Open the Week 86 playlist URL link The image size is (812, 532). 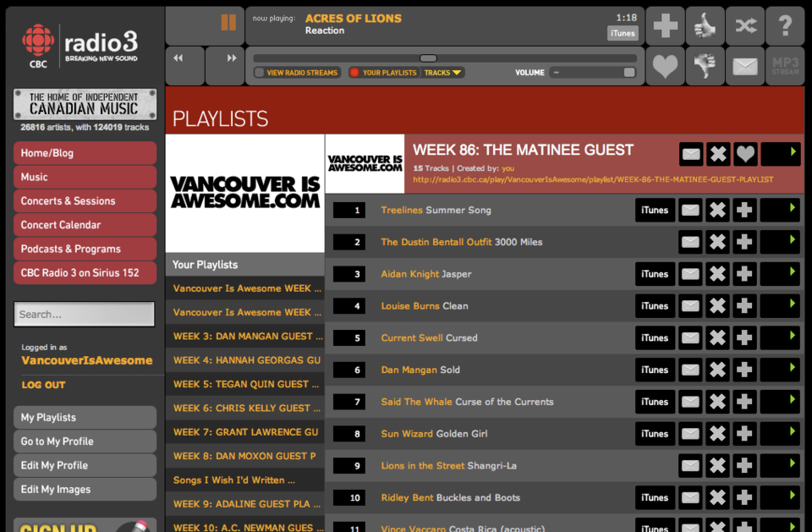[x=593, y=179]
